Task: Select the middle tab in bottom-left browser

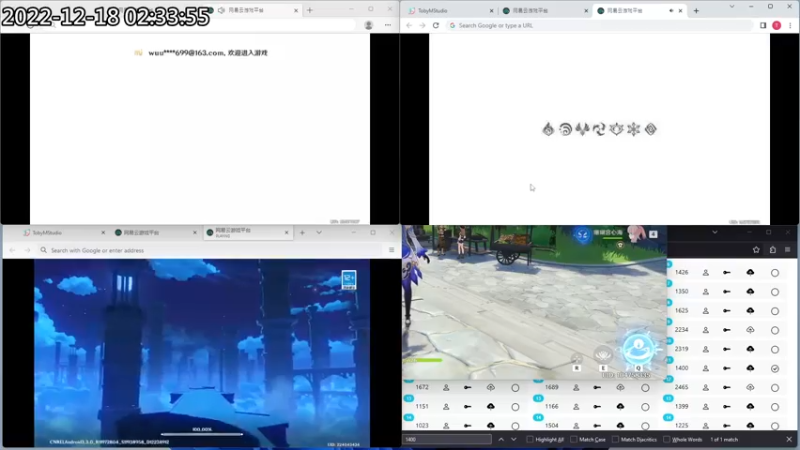Action: click(155, 233)
